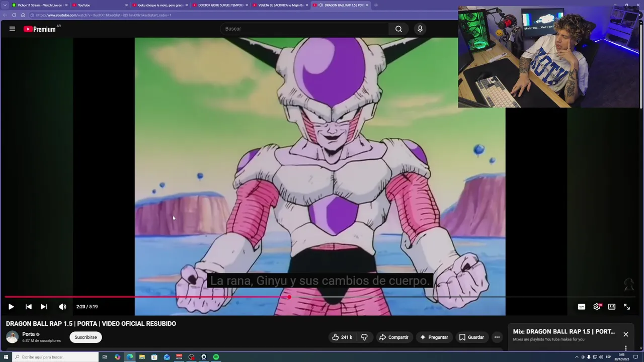Open a new browser tab
Image resolution: width=644 pixels, height=362 pixels.
(376, 5)
